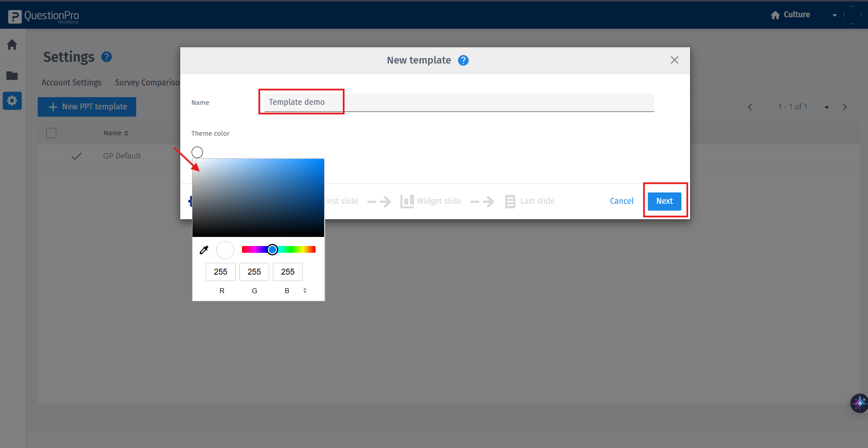Viewport: 868px width, 448px height.
Task: Select the eyedropper in the color picker
Action: pos(204,250)
